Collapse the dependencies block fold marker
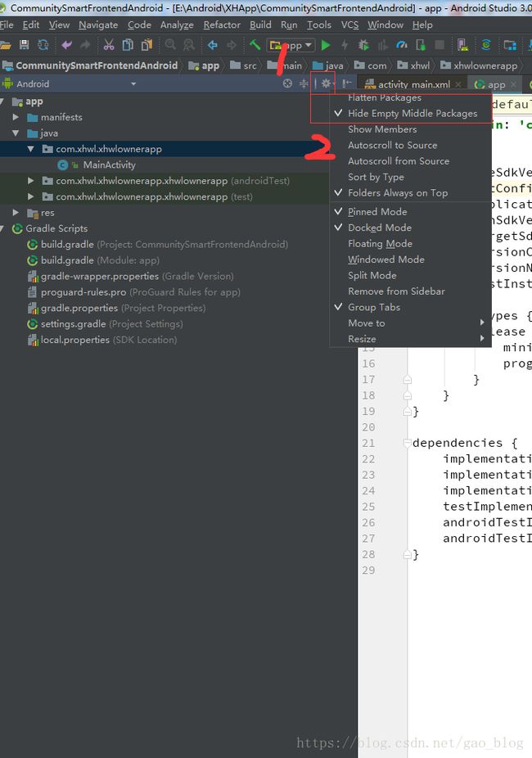Screen dimensions: 532x758 [x=407, y=444]
